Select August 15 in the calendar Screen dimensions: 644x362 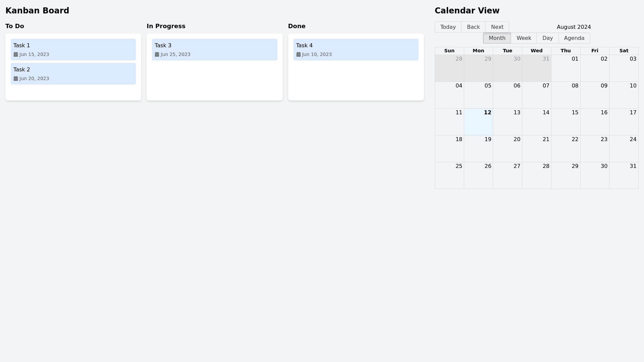[566, 122]
